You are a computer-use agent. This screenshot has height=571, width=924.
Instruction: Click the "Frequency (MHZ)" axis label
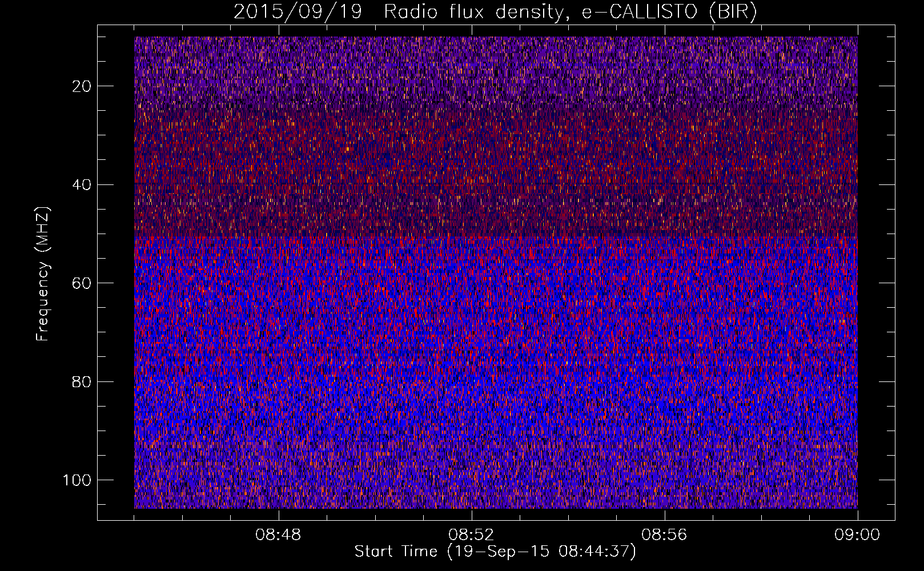(43, 274)
